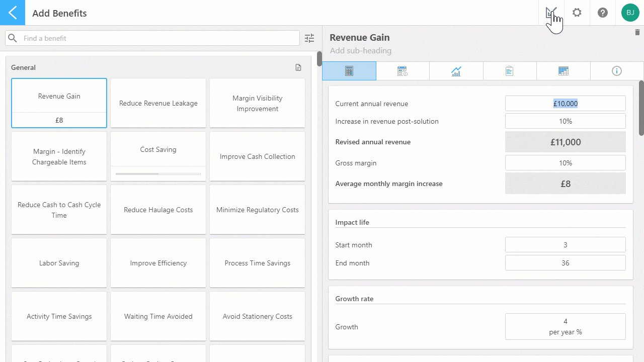Select the Labor Saving benefit card
The height and width of the screenshot is (362, 644).
[59, 263]
